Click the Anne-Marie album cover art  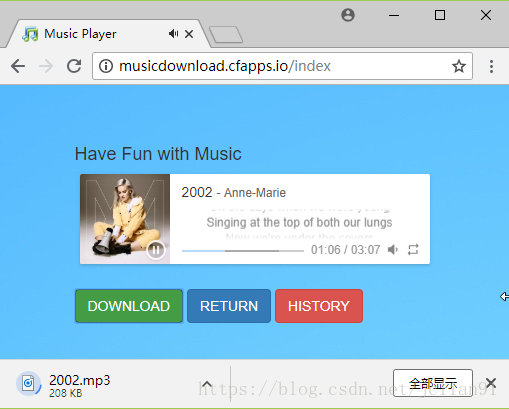click(x=125, y=219)
